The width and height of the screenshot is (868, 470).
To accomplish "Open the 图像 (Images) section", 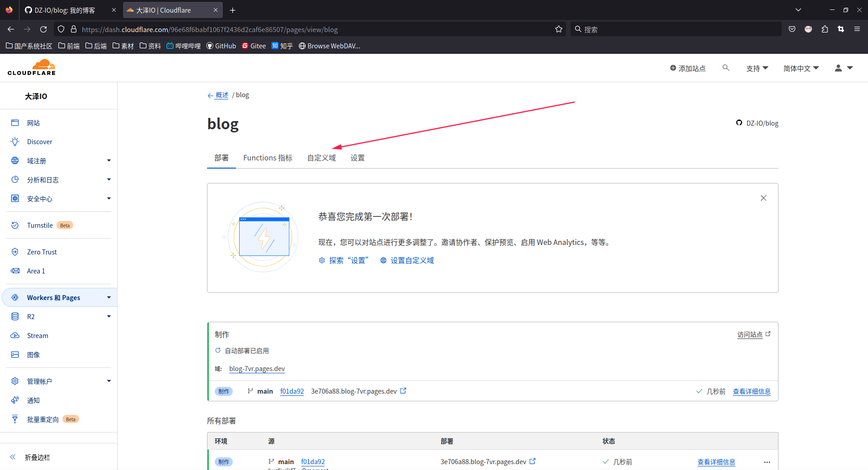I will (33, 355).
